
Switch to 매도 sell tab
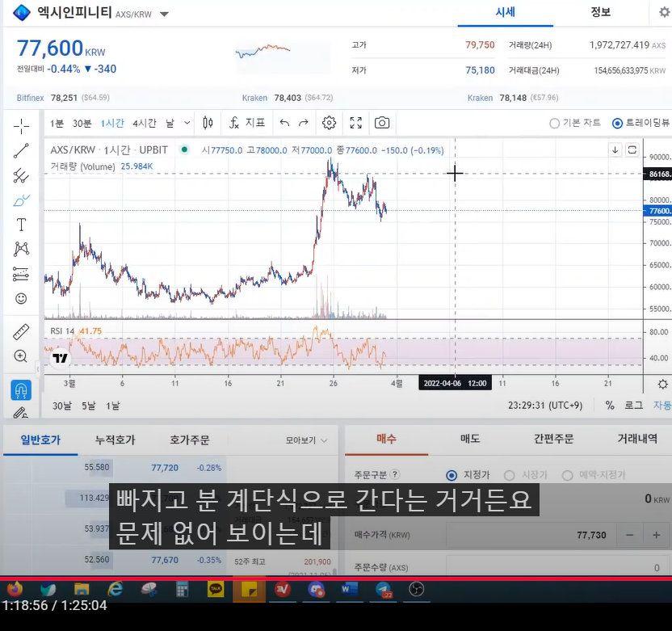coord(470,439)
